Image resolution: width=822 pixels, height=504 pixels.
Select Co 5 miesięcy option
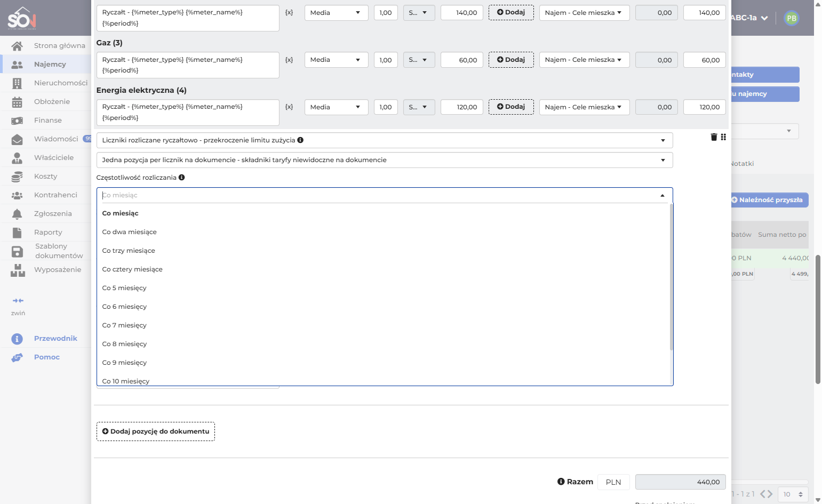[x=383, y=288]
